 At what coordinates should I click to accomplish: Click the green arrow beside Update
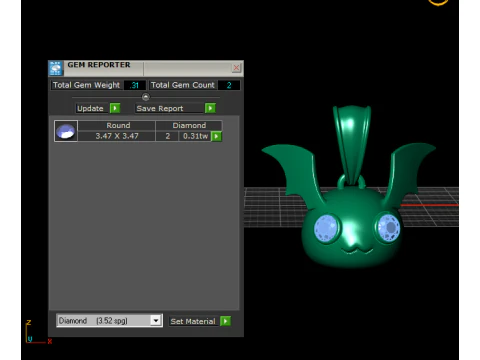click(x=115, y=108)
